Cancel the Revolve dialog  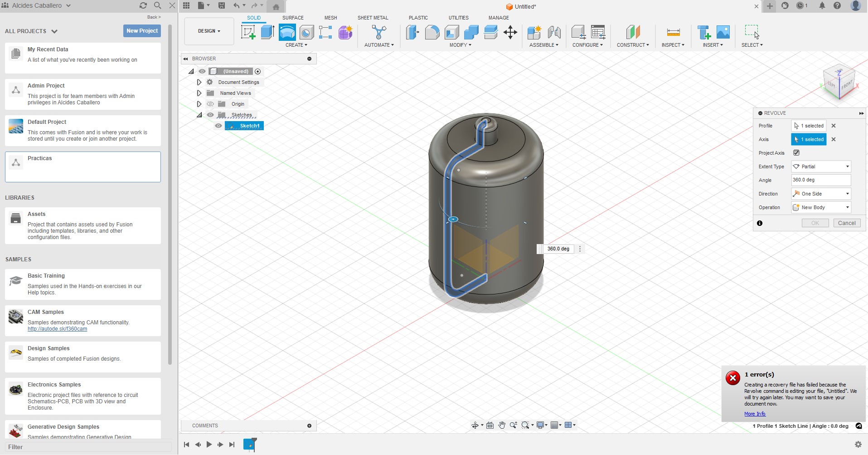[x=847, y=223]
